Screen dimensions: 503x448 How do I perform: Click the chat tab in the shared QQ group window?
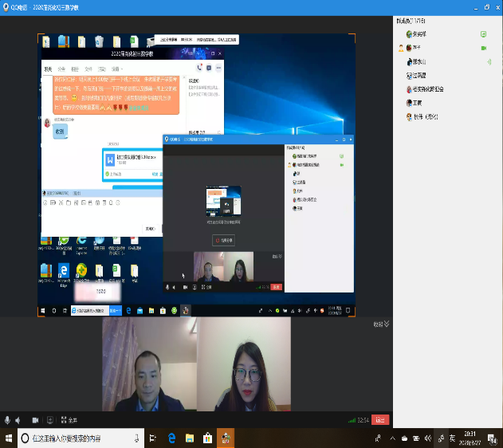point(48,69)
